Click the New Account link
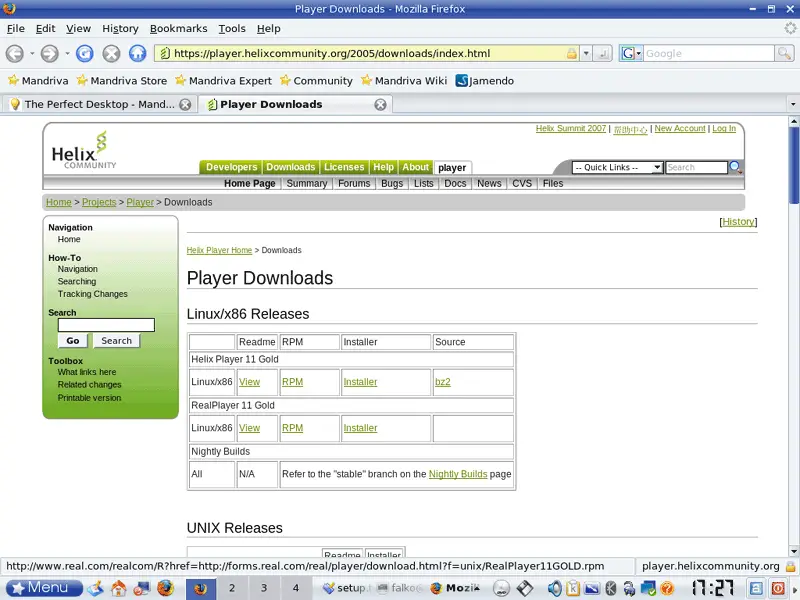Screen dimensions: 800x600 pyautogui.click(x=680, y=129)
